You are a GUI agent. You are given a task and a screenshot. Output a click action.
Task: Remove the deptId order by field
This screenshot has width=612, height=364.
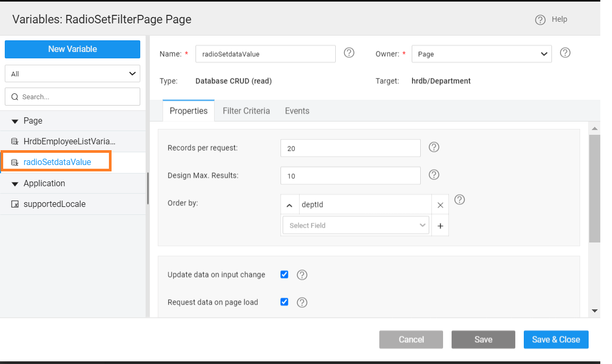(440, 205)
